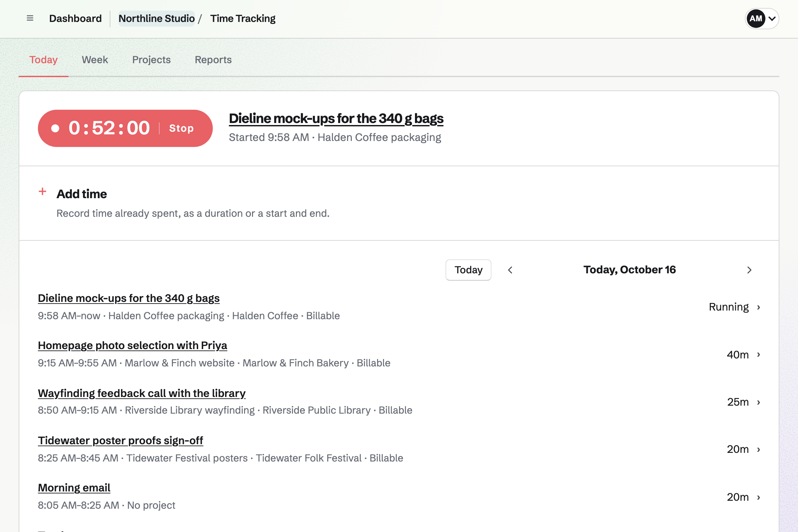Go to the previous day arrow
This screenshot has height=532, width=798.
pos(510,270)
